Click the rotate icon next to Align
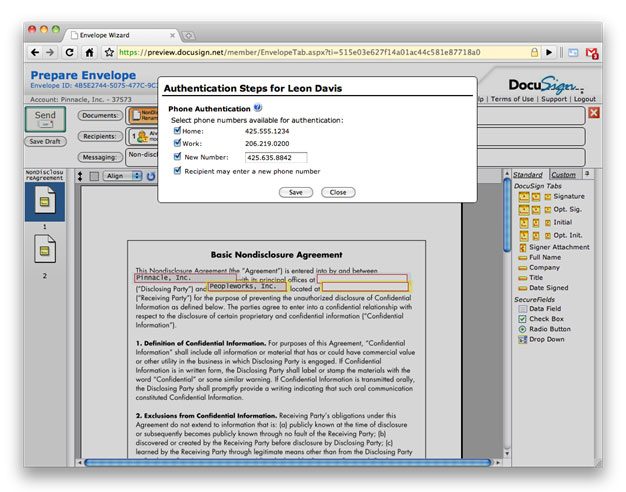Viewport: 626px width, 492px height. point(151,176)
